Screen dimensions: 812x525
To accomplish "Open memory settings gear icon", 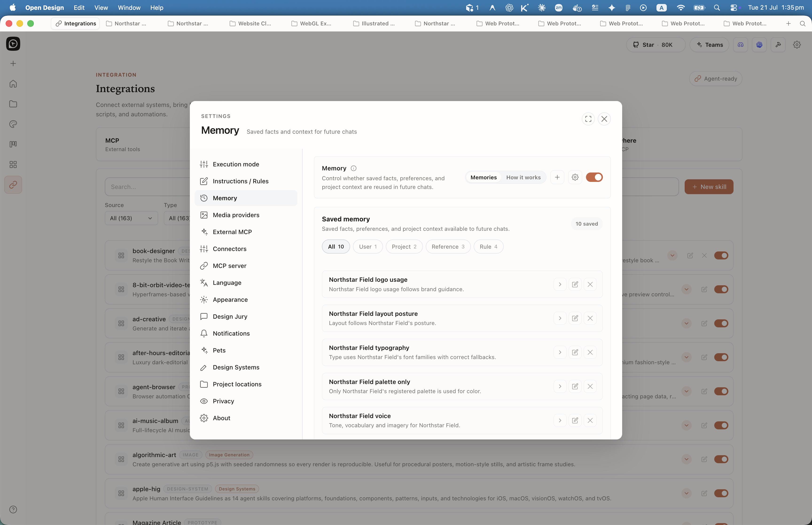I will (x=575, y=177).
